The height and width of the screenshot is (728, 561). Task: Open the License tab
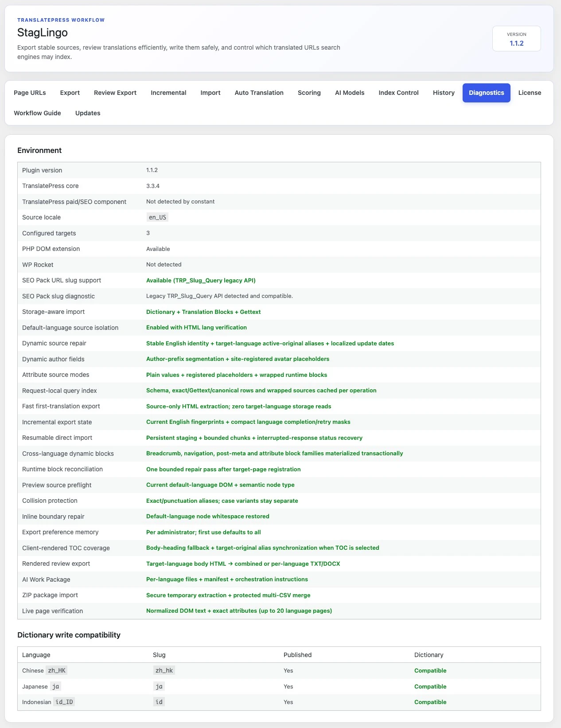[530, 93]
